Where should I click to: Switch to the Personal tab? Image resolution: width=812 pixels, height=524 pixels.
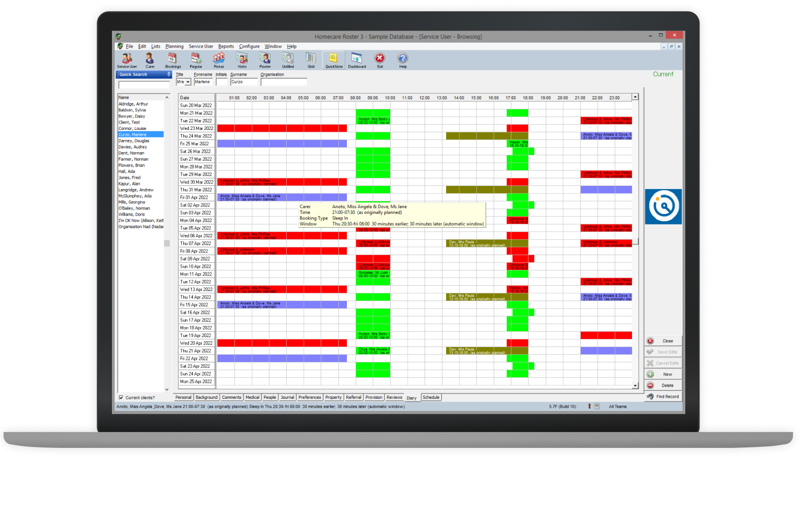tap(183, 397)
